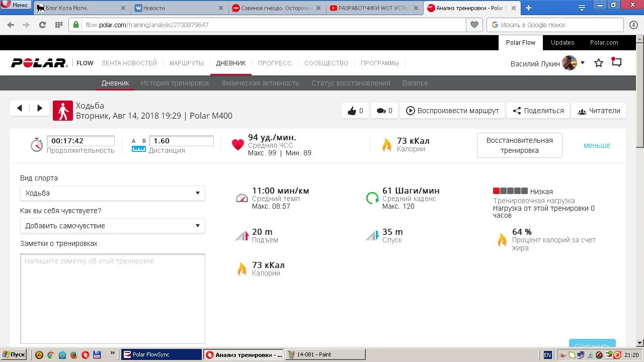Click the star favorites icon in header
The width and height of the screenshot is (644, 362).
pos(599,63)
